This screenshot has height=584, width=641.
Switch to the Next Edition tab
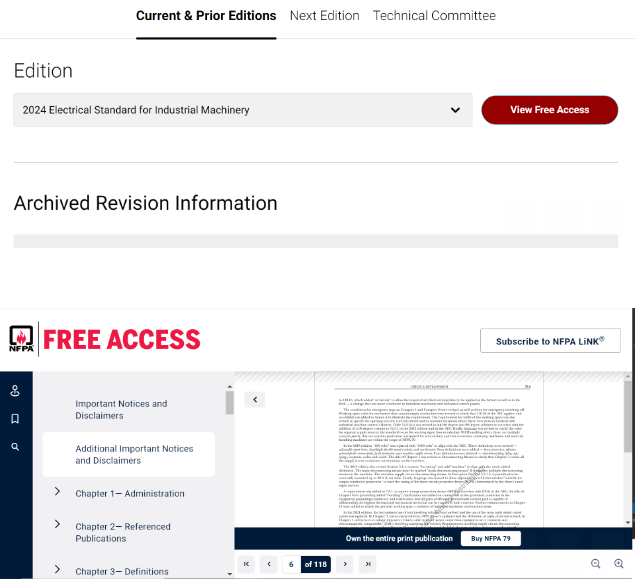click(324, 16)
